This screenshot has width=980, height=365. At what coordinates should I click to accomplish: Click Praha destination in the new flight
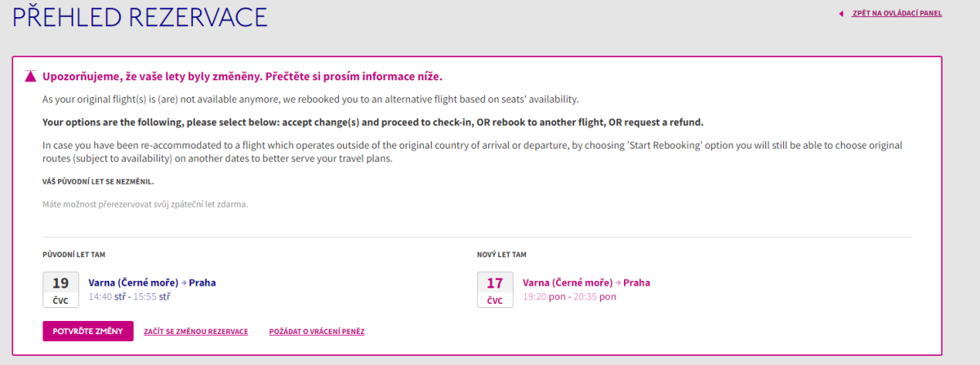tap(637, 283)
